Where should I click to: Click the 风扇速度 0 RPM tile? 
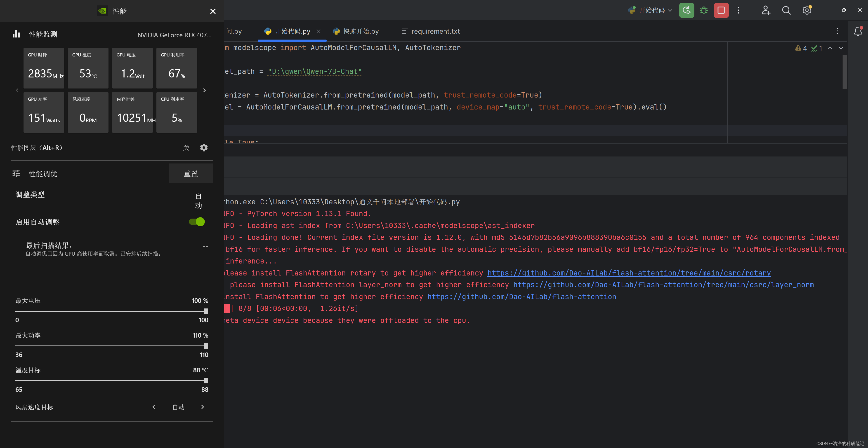88,112
